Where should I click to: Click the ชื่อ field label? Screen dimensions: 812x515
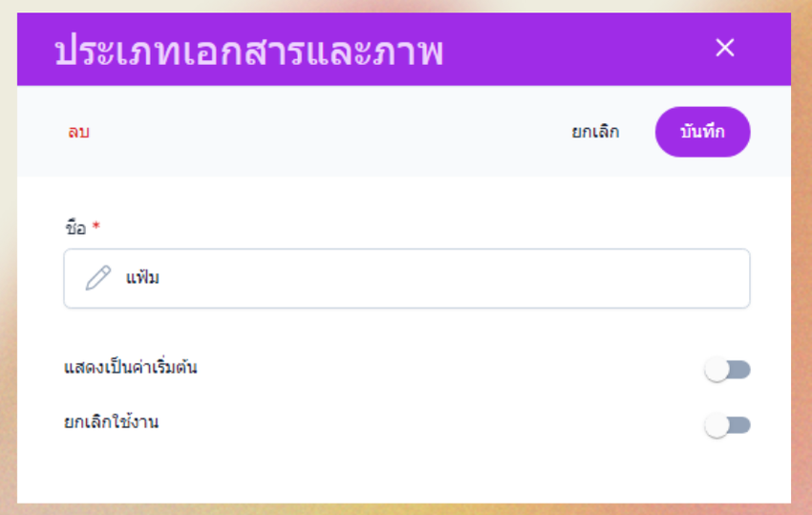point(75,228)
